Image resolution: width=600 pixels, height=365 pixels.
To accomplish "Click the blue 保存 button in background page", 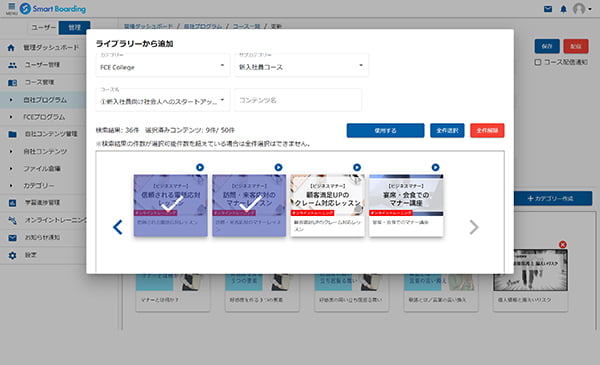I will [547, 46].
